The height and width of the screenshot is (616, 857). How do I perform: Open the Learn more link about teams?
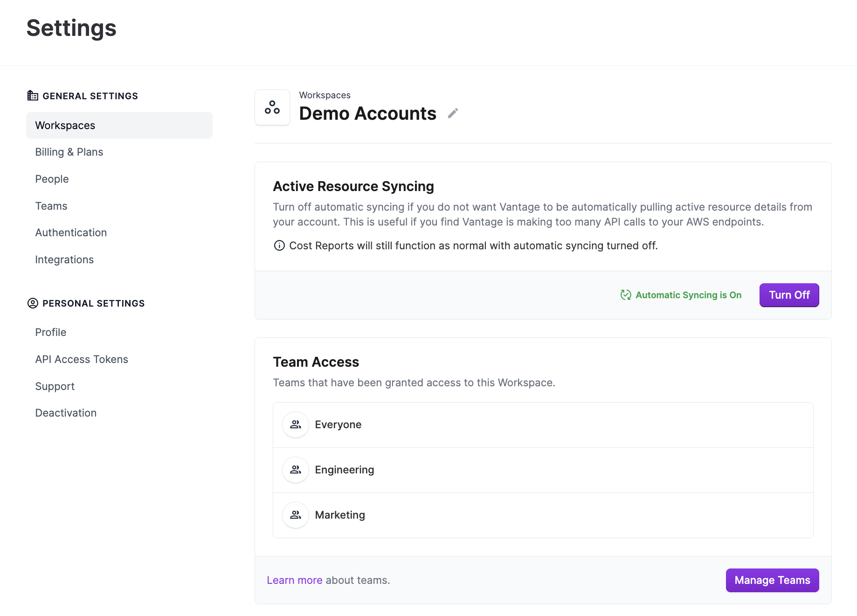[294, 580]
